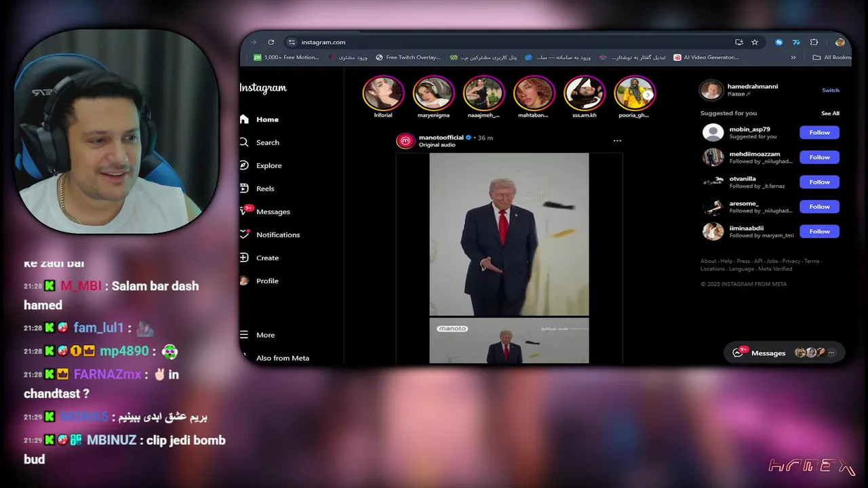Open the floating Messages ellipsis
Viewport: 868px width, 488px height.
pos(831,353)
